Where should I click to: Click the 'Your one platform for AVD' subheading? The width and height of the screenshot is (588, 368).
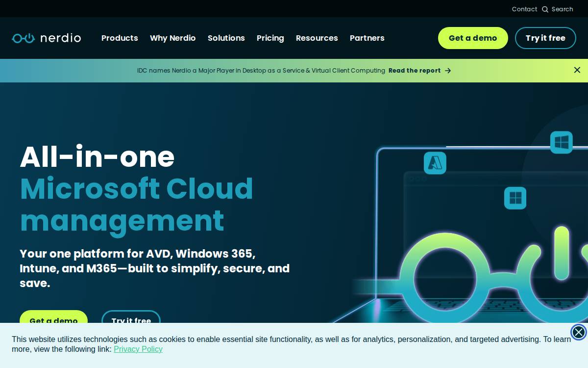[x=154, y=268]
